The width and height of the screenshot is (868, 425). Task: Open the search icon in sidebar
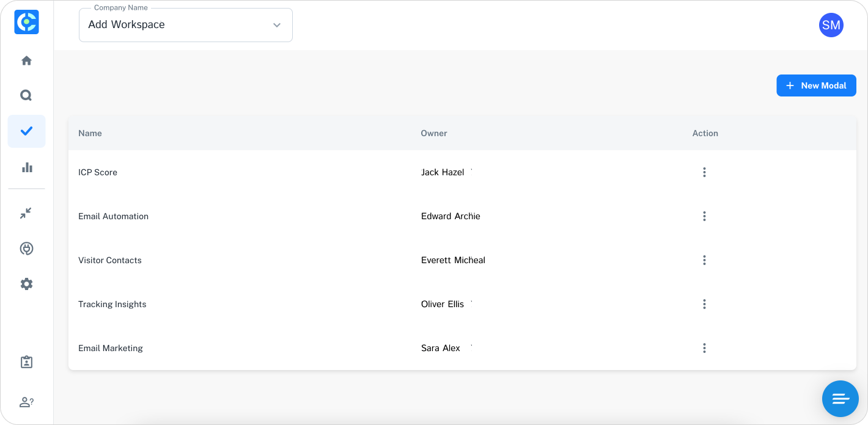click(x=26, y=95)
